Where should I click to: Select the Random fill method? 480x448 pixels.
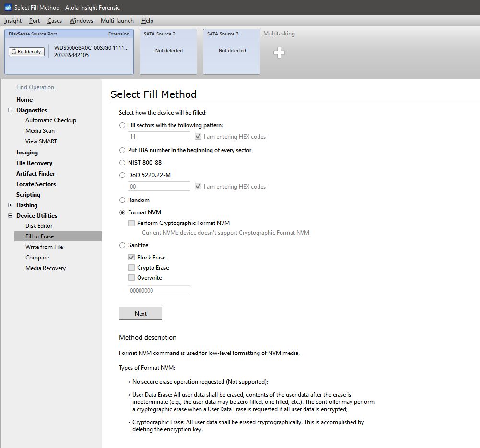pyautogui.click(x=122, y=200)
